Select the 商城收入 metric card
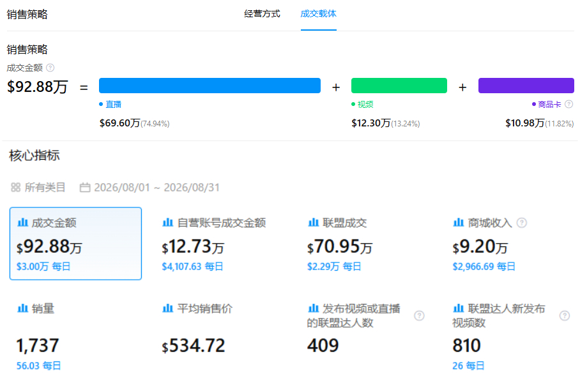 coord(512,243)
